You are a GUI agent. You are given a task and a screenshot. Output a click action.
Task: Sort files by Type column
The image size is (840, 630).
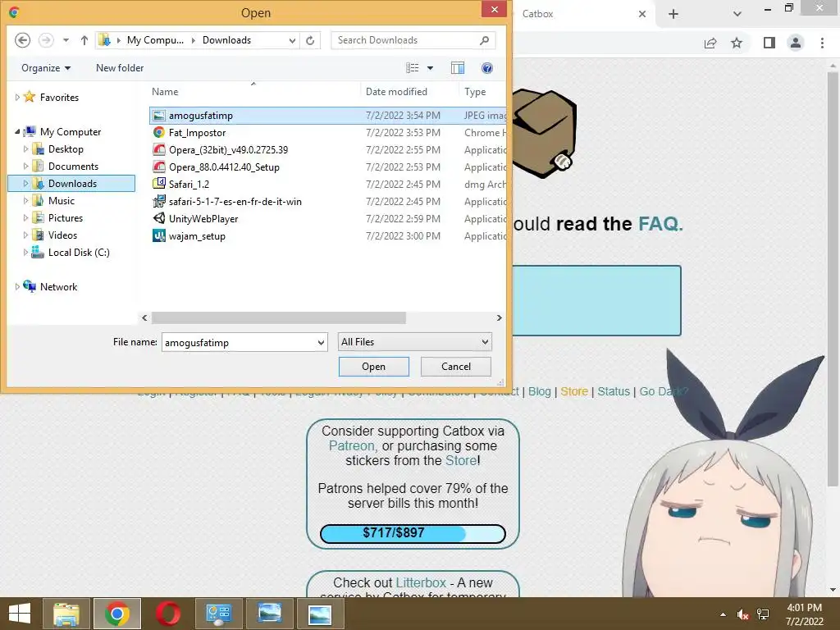475,92
